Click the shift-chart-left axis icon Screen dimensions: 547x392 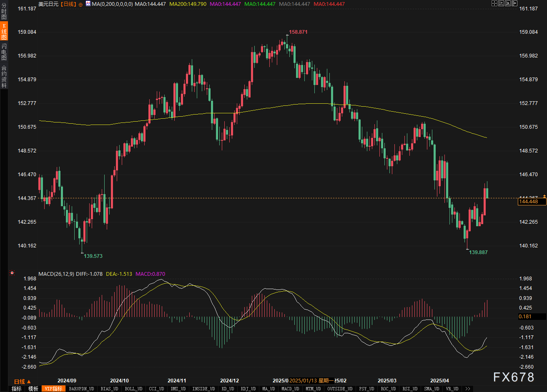coord(501,3)
